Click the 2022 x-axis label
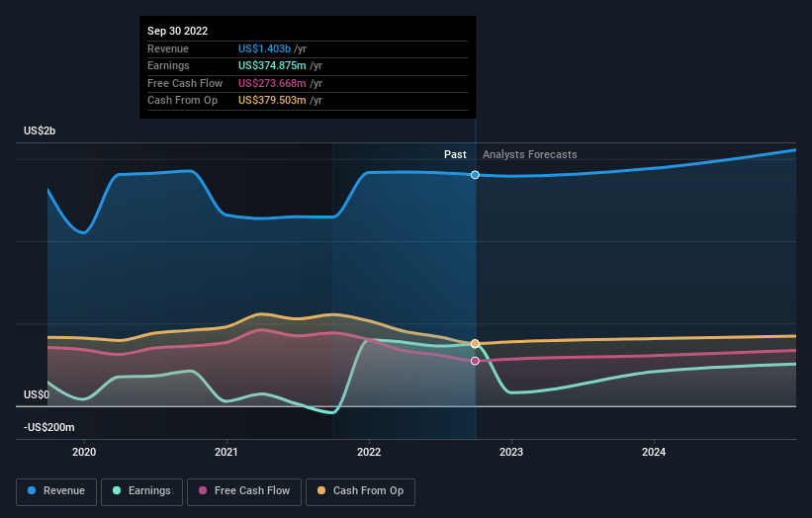 point(369,452)
